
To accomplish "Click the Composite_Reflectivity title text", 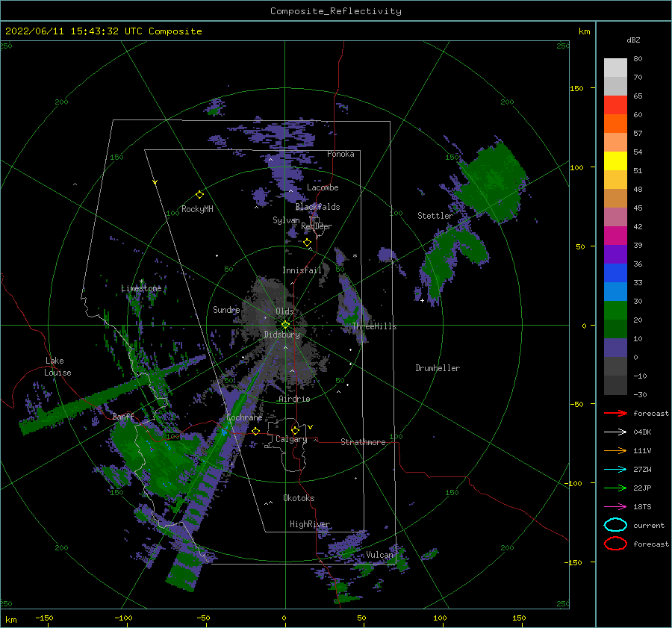I will coord(335,11).
